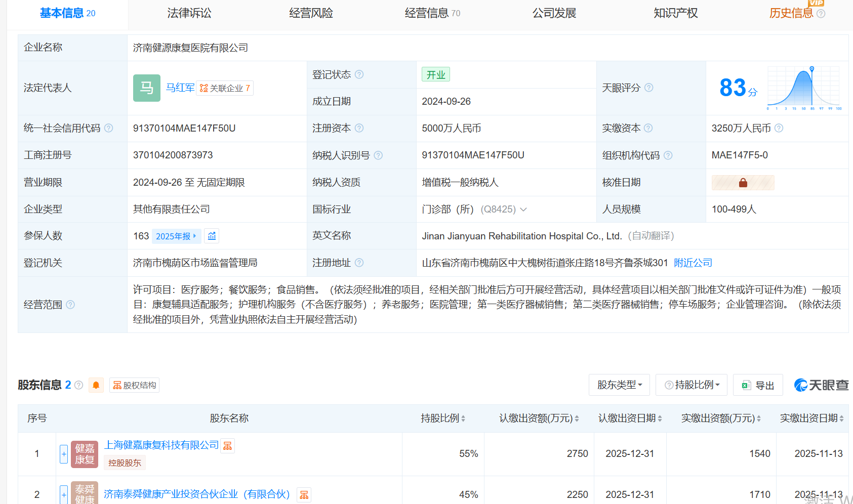The image size is (853, 504).
Task: Open the 持股比例 filter dropdown
Action: click(x=692, y=385)
